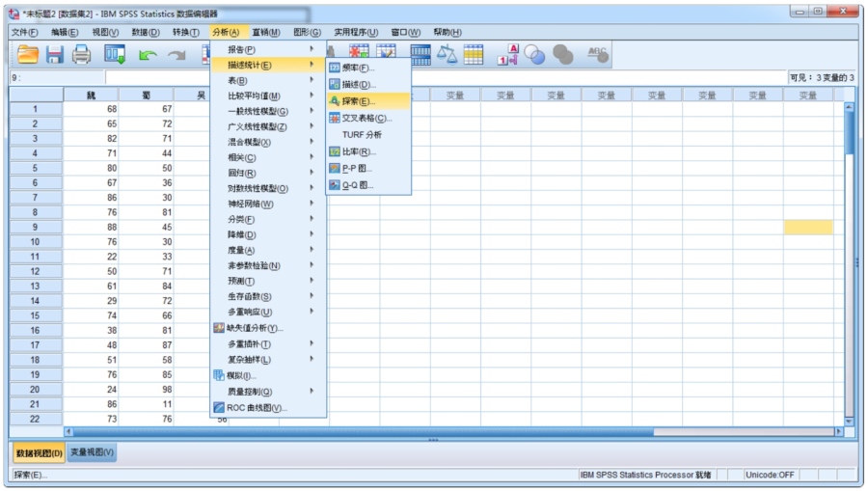Viewport: 868px width, 491px height.
Task: Open Frequencies (频率) from submenu
Action: 368,68
